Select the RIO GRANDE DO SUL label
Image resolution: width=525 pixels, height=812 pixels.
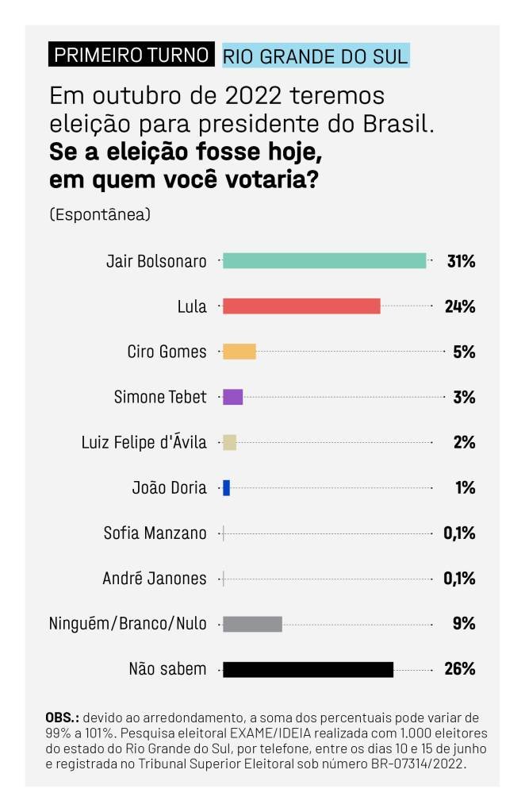(x=316, y=56)
